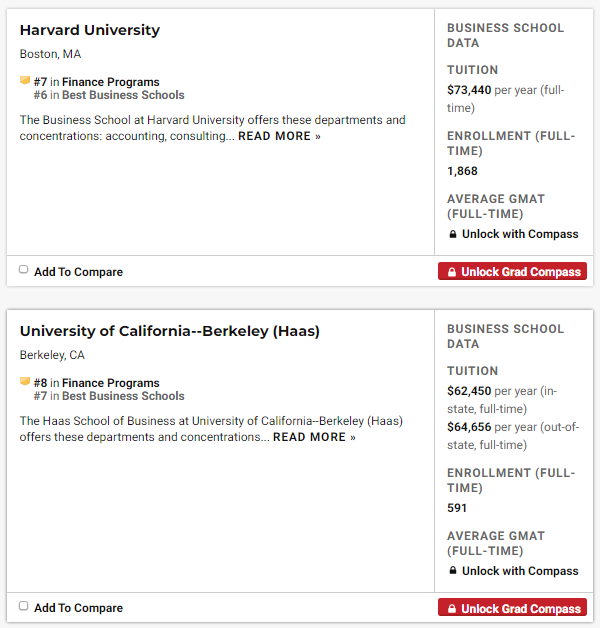Image resolution: width=600 pixels, height=628 pixels.
Task: Click Unlock with Compass under Harvard's average GMAT
Action: (x=520, y=234)
